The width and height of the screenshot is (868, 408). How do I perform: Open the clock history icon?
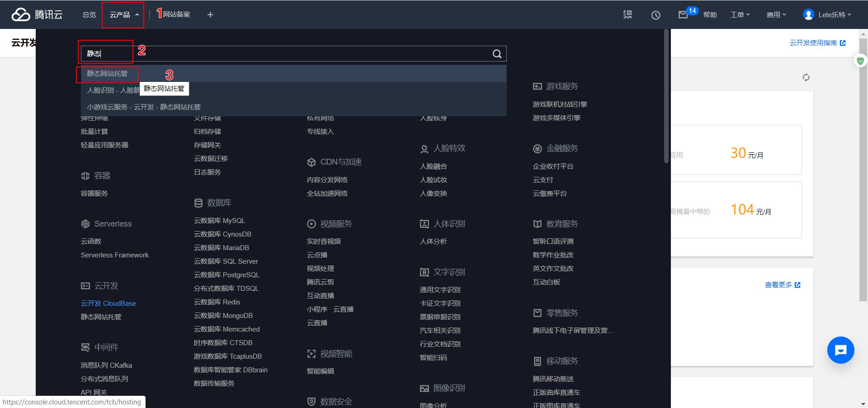tap(656, 15)
